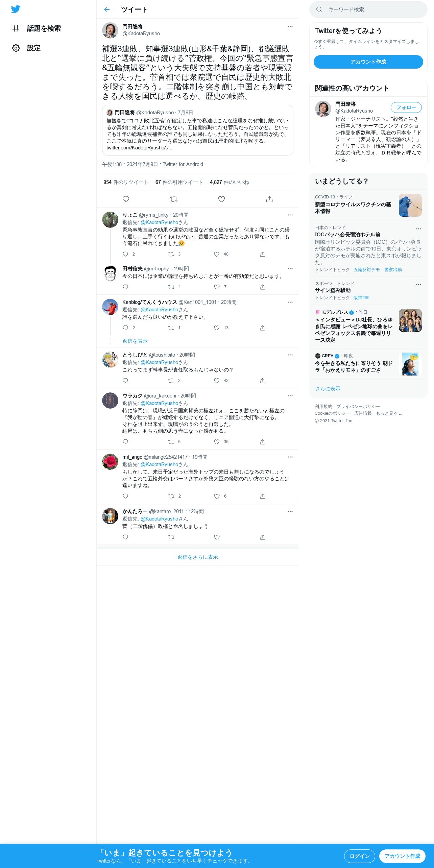
Task: Like りょこ's reply
Action: (217, 254)
